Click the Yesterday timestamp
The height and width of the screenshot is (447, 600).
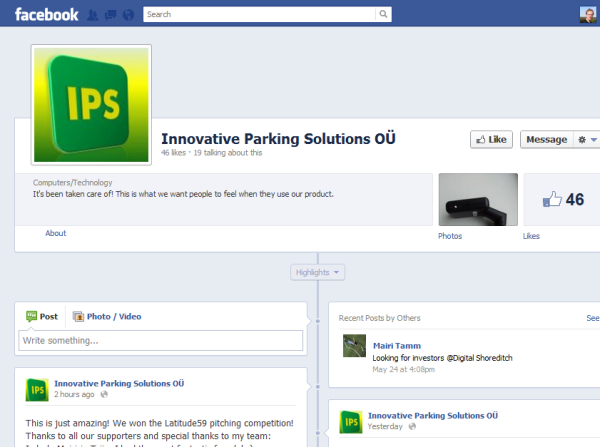tap(385, 426)
